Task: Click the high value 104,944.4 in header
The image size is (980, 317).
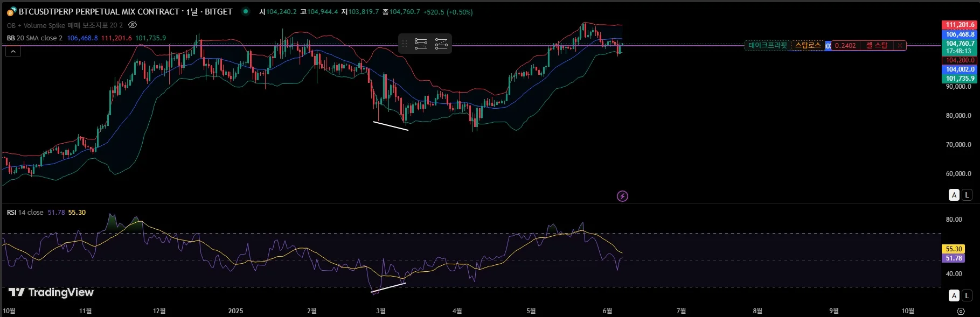Action: tap(323, 12)
